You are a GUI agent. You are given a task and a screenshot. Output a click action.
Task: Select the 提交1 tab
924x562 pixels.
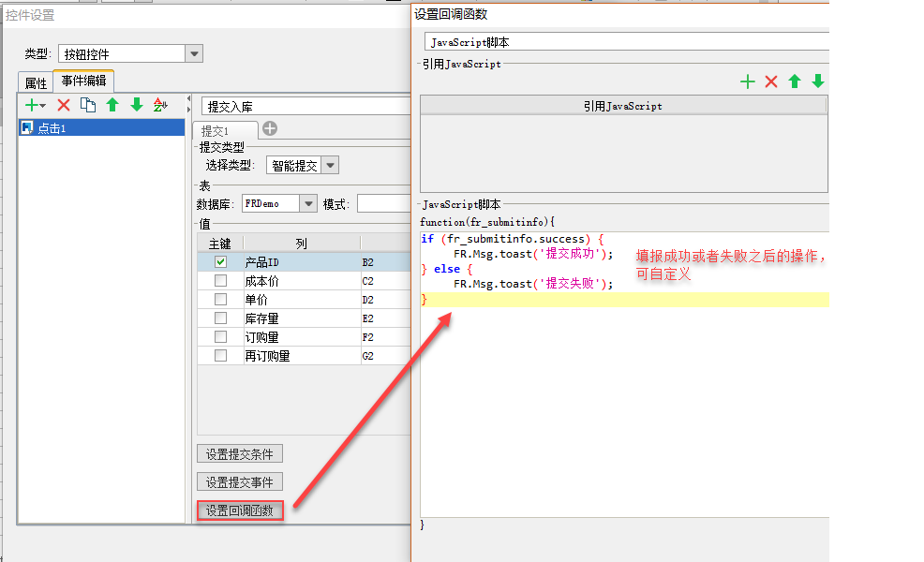[x=225, y=130]
